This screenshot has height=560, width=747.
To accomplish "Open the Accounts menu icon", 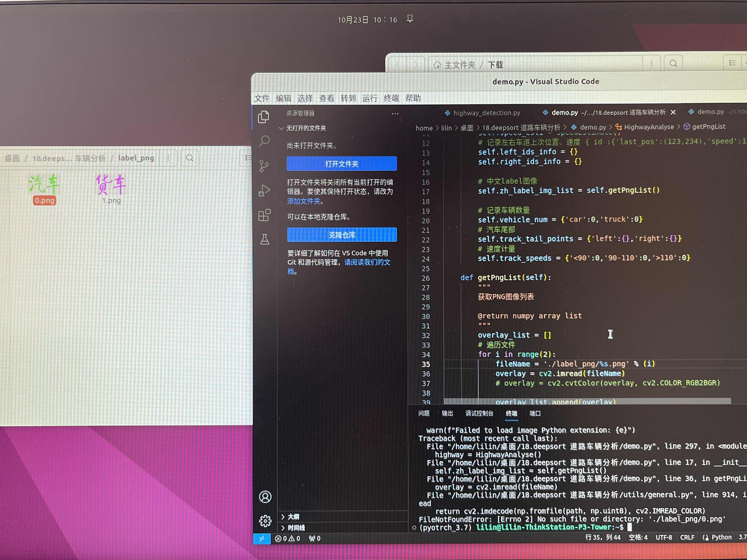I will pos(265,496).
